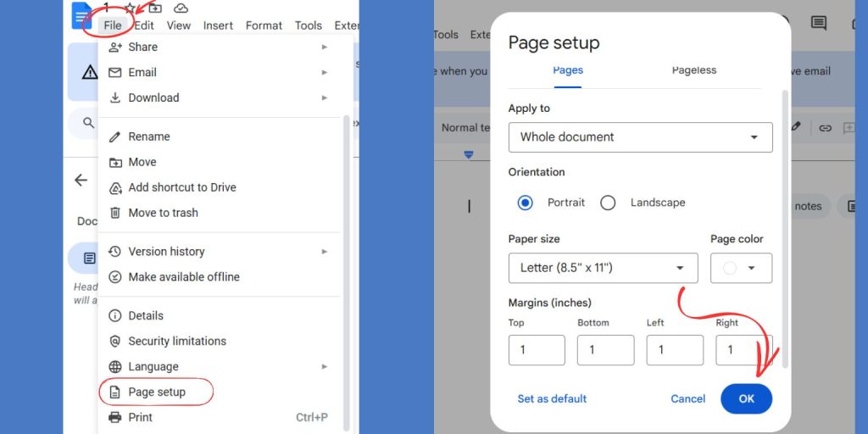The width and height of the screenshot is (868, 434).
Task: Click the back arrow in sidebar
Action: click(x=81, y=180)
